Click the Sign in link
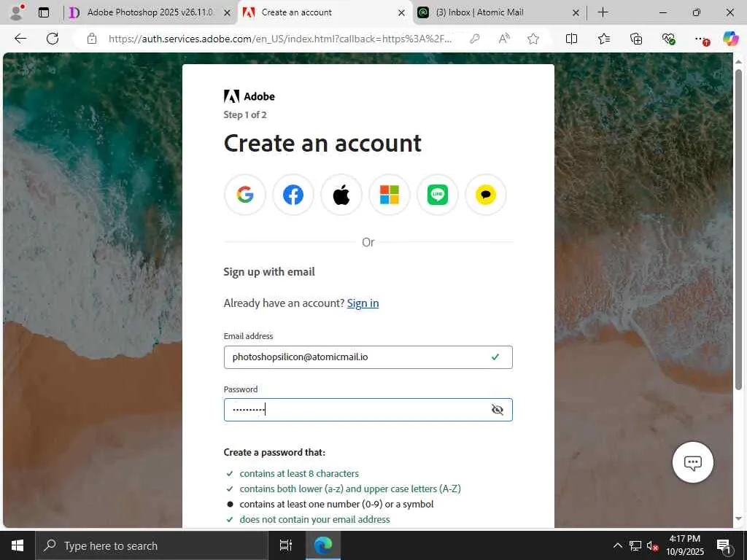 click(363, 303)
